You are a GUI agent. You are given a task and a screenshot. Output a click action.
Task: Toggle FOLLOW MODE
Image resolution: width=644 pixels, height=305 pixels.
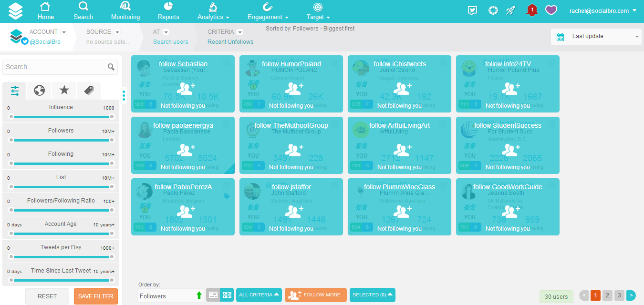pos(316,295)
